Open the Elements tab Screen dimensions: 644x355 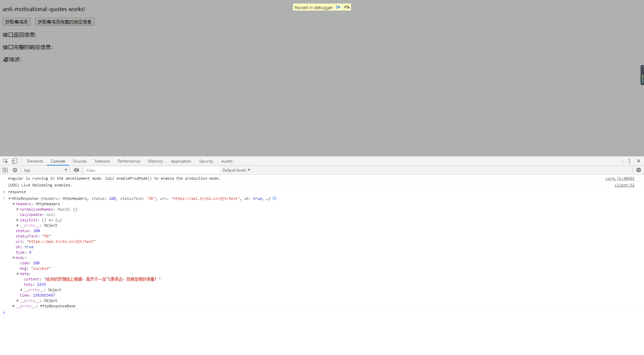(x=35, y=161)
